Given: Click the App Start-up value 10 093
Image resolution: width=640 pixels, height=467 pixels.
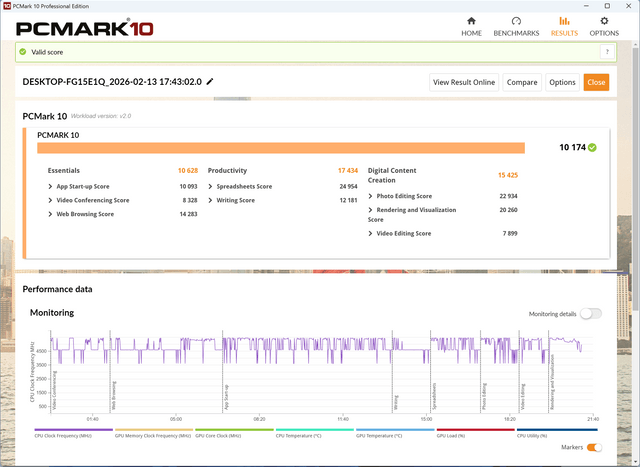Looking at the screenshot, I should point(188,186).
